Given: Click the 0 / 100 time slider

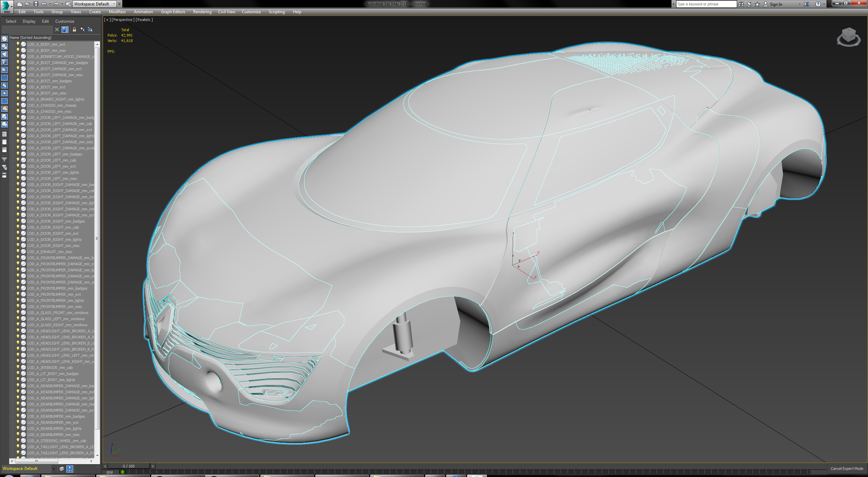Looking at the screenshot, I should tap(129, 466).
